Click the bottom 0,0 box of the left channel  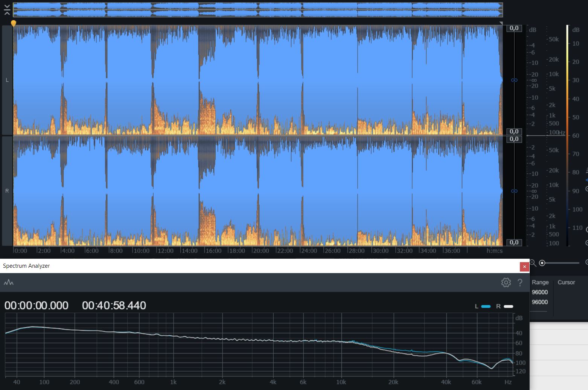514,131
